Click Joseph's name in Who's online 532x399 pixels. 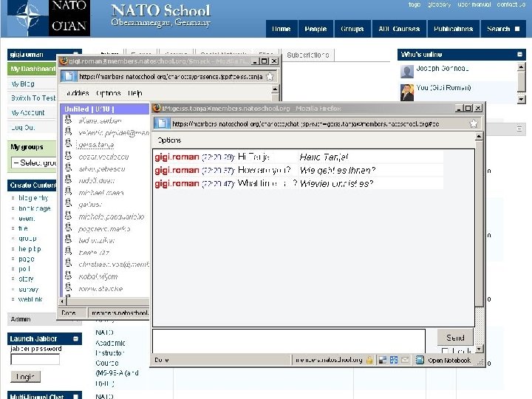443,68
